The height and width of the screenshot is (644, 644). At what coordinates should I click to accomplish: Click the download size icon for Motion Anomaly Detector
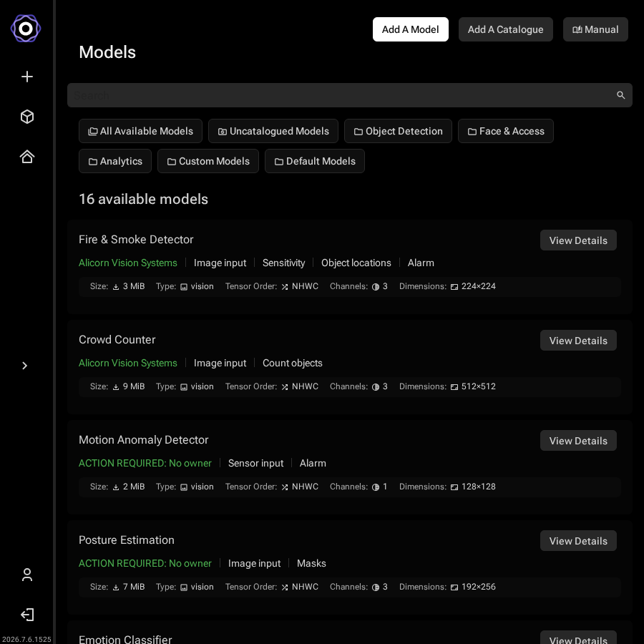tap(116, 487)
